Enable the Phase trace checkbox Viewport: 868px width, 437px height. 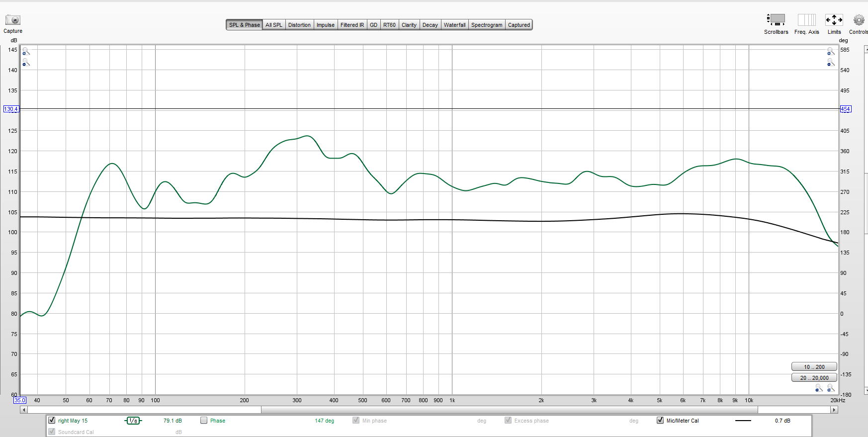[x=204, y=421]
